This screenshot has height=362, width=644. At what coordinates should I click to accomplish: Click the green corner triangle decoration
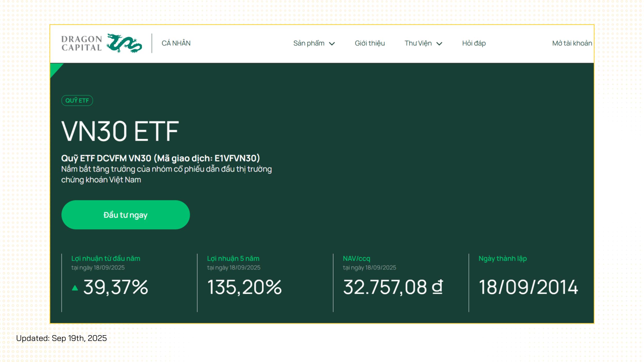[x=55, y=68]
